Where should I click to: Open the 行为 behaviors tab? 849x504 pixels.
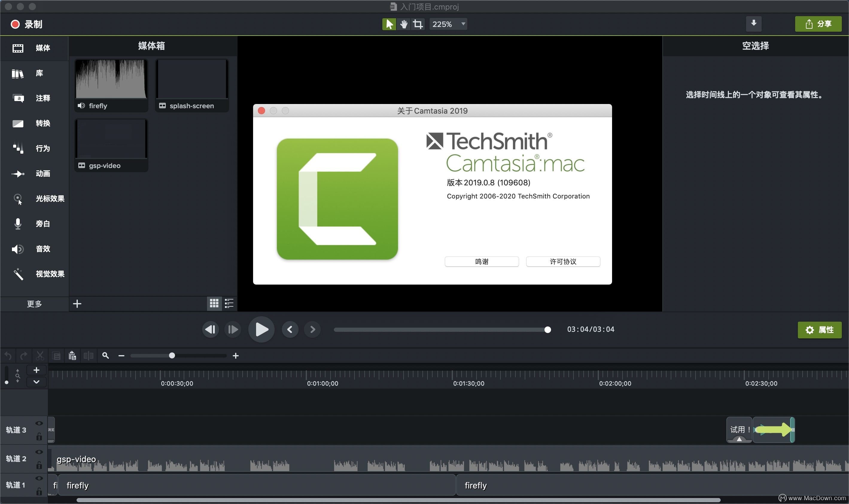pyautogui.click(x=34, y=148)
